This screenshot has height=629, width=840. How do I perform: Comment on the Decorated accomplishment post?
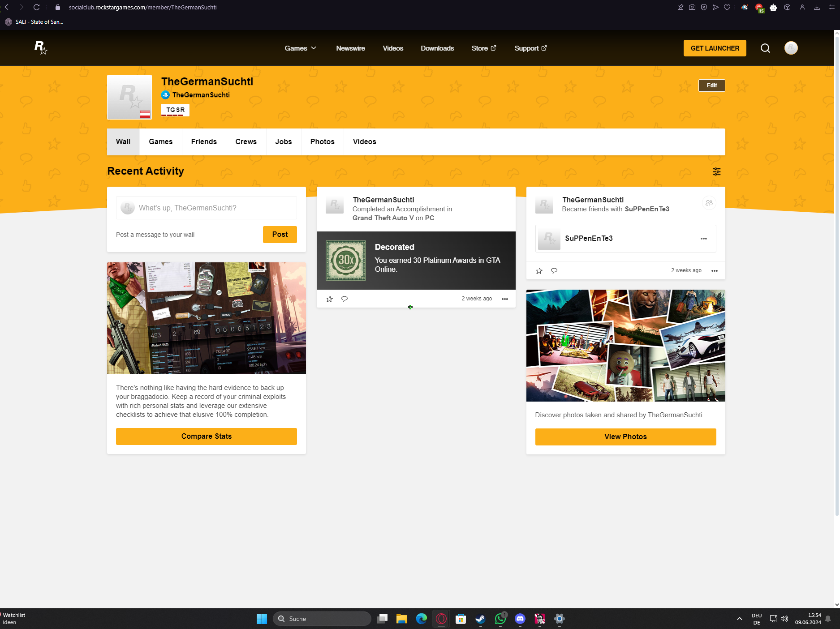click(x=345, y=299)
